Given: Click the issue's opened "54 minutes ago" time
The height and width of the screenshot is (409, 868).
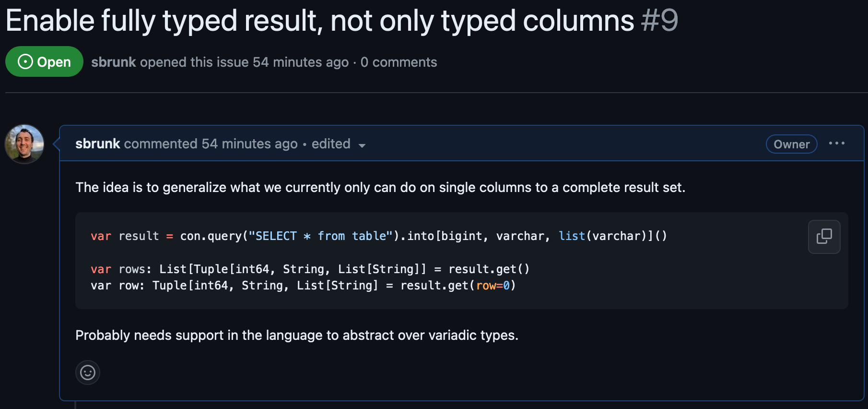Looking at the screenshot, I should pyautogui.click(x=300, y=62).
